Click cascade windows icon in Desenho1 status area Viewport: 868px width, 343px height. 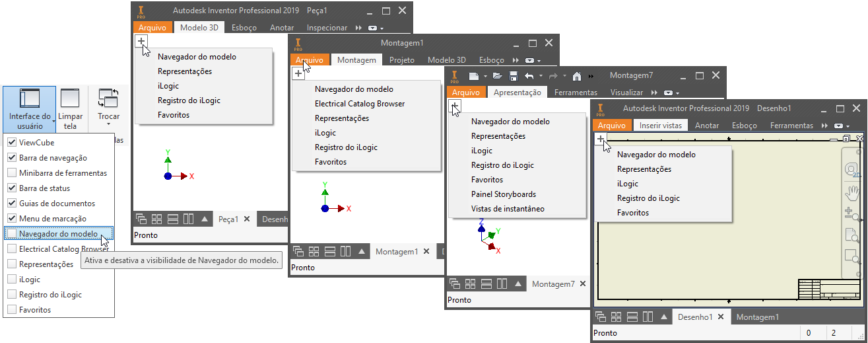tap(601, 317)
